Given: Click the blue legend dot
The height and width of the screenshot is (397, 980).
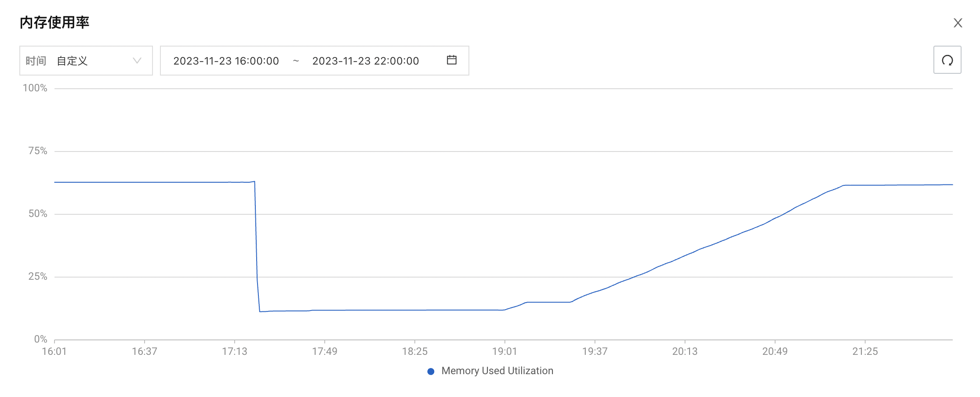Looking at the screenshot, I should (x=431, y=372).
